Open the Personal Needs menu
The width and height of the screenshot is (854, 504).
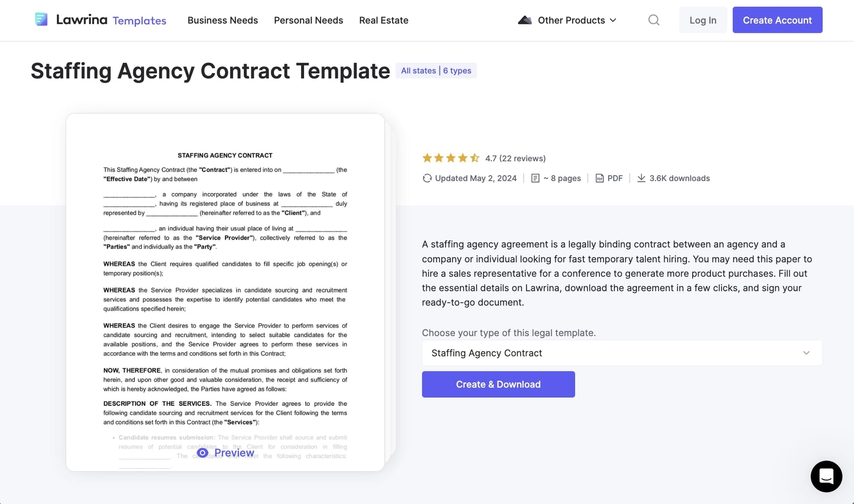308,20
